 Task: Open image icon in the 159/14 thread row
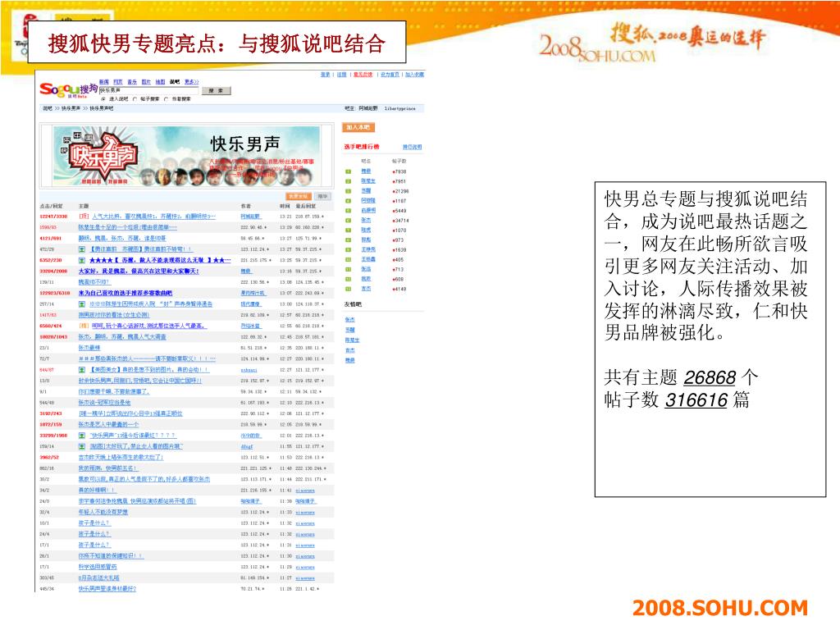coord(82,446)
